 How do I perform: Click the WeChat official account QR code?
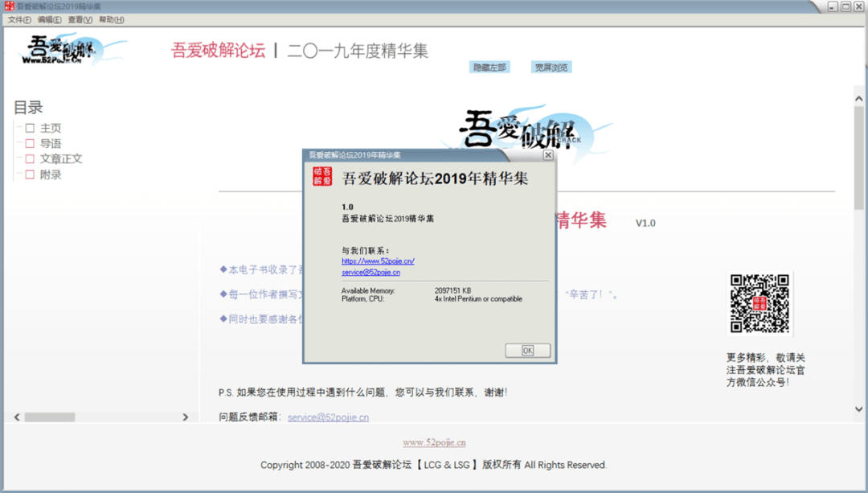click(x=759, y=304)
